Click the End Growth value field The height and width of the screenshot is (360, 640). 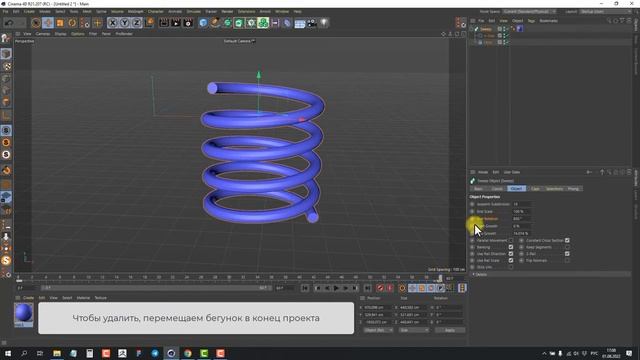521,233
